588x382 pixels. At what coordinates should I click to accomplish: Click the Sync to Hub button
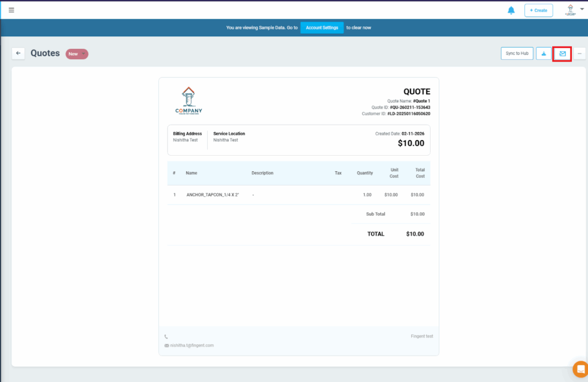517,53
